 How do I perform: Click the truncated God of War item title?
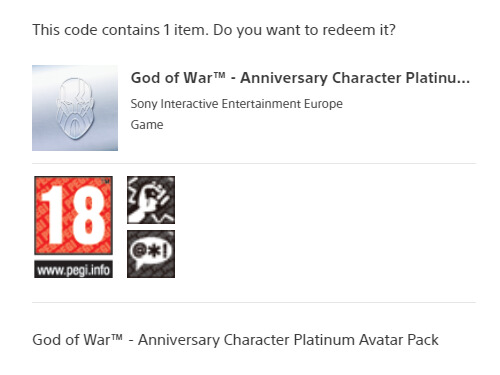pos(300,78)
